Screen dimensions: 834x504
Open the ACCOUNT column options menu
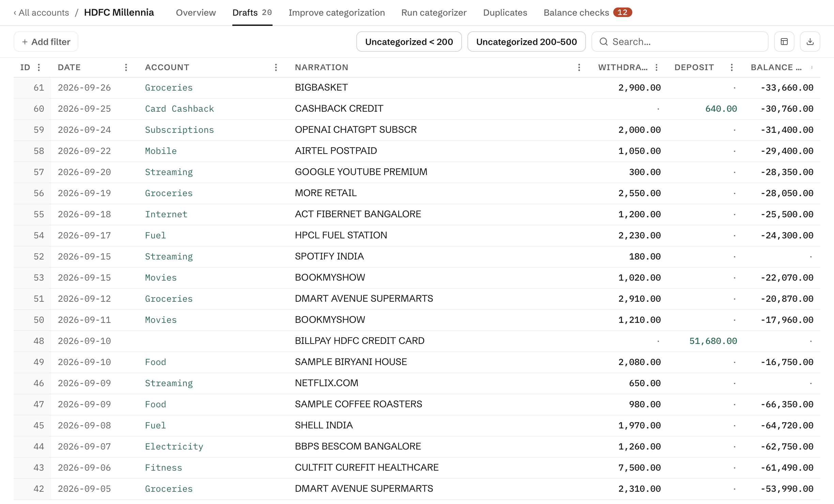pos(276,67)
